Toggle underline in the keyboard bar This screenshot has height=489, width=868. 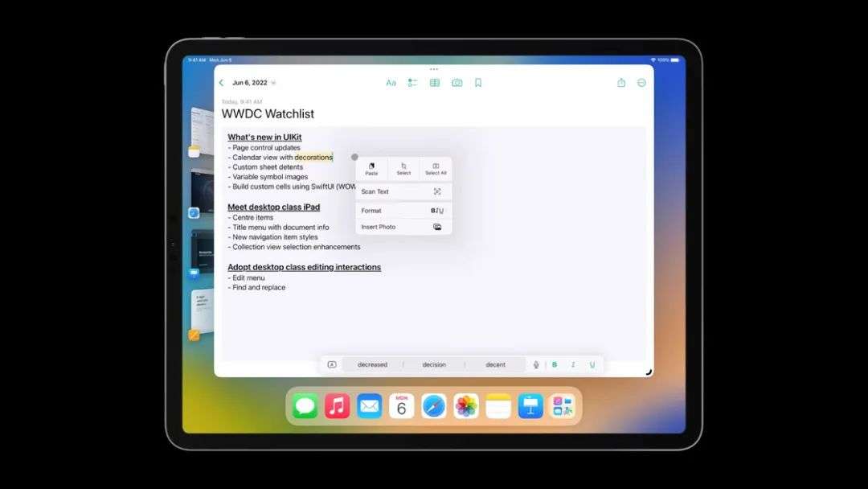(592, 364)
